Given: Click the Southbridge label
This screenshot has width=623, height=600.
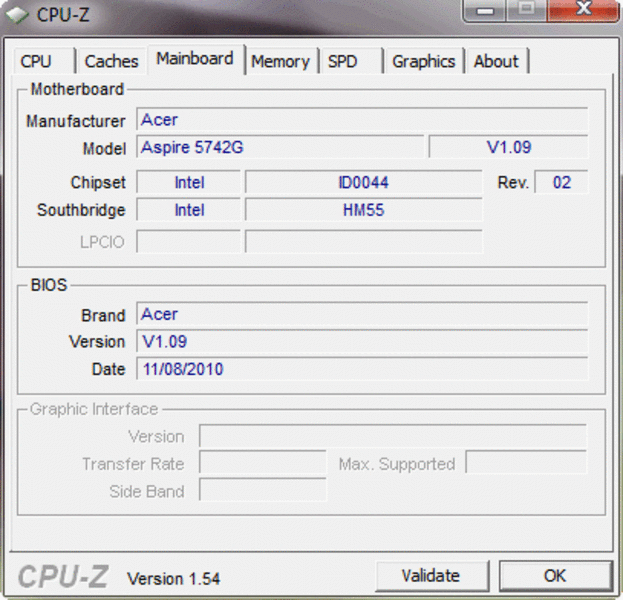Looking at the screenshot, I should [81, 210].
